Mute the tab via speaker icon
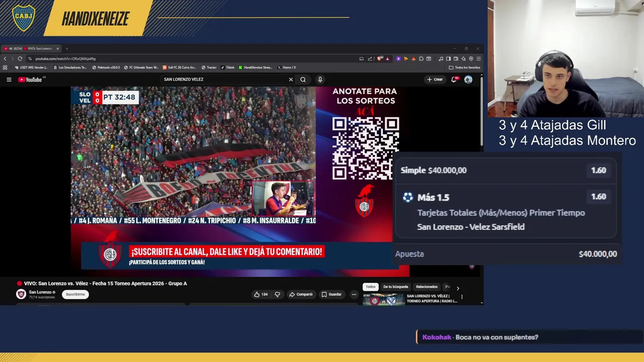This screenshot has width=644, height=362. click(11, 49)
